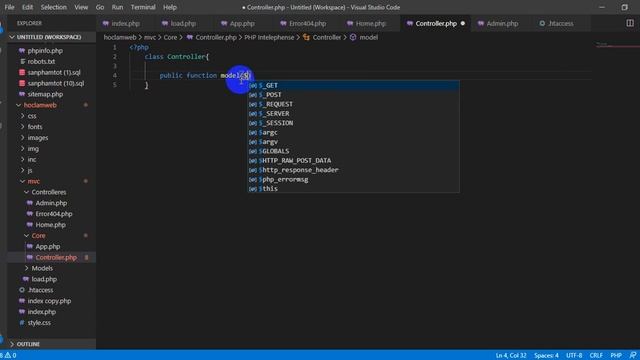The height and width of the screenshot is (360, 640).
Task: Select Controller.php in the explorer tree
Action: click(56, 258)
